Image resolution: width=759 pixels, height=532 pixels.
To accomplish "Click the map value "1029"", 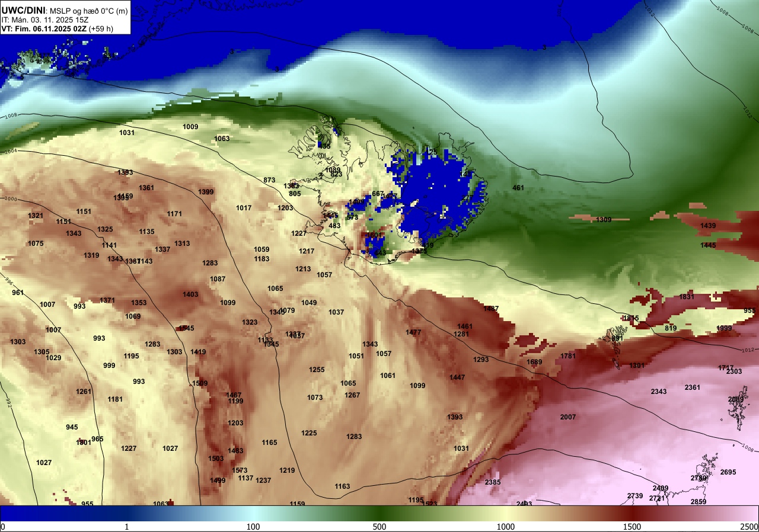I will 53,358.
